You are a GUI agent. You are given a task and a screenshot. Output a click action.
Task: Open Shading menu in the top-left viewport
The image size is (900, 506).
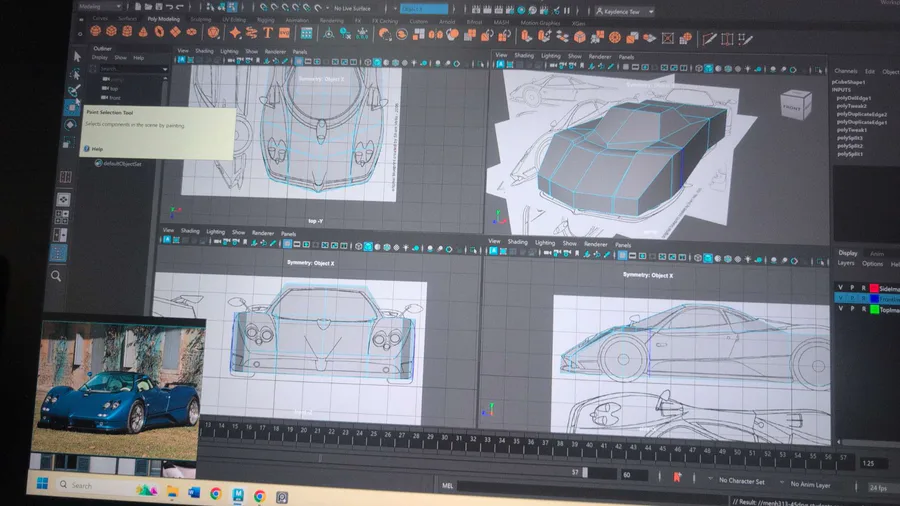(204, 50)
